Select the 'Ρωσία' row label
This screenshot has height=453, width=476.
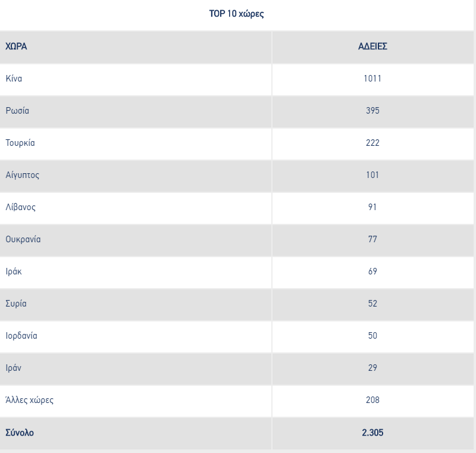[18, 111]
